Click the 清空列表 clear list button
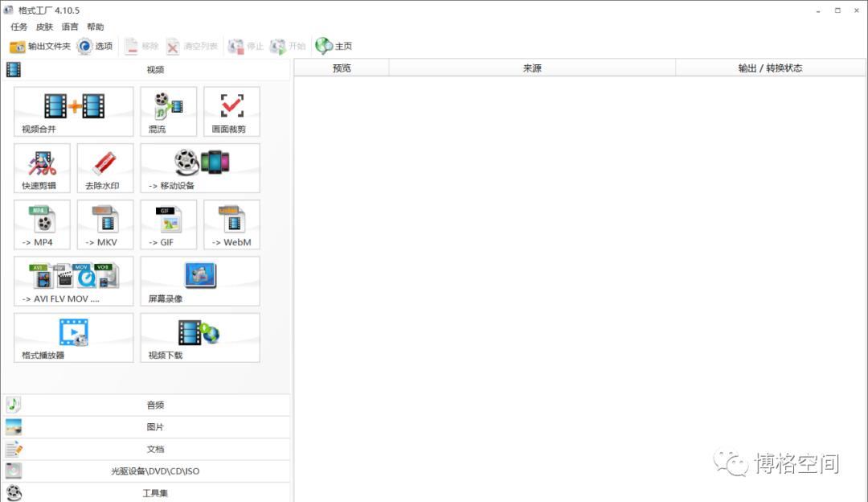This screenshot has width=868, height=502. (x=192, y=46)
